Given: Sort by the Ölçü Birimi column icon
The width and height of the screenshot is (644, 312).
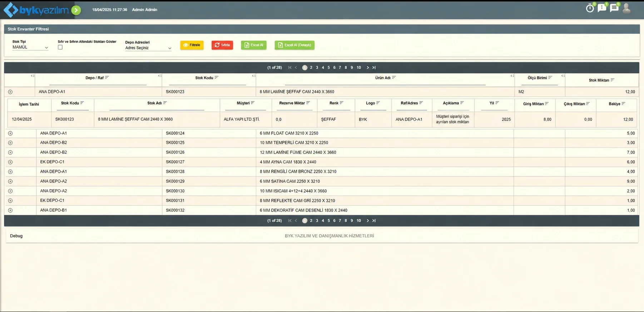Looking at the screenshot, I should [550, 77].
